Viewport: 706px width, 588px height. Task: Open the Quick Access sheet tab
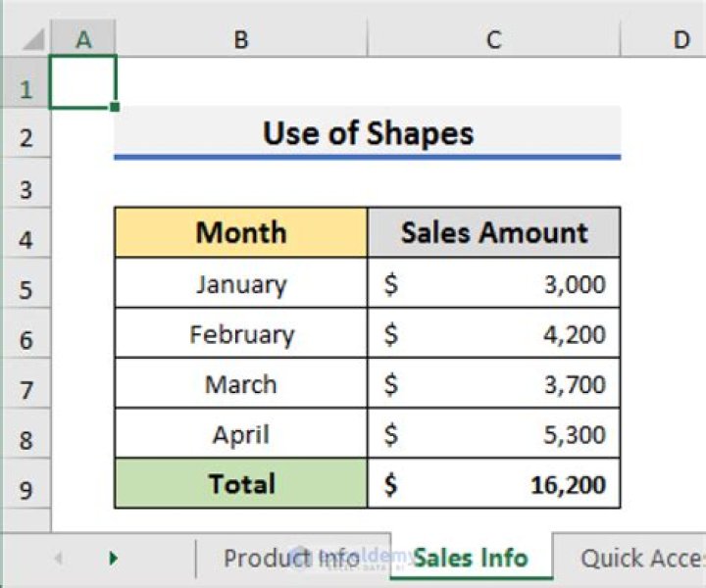point(630,557)
